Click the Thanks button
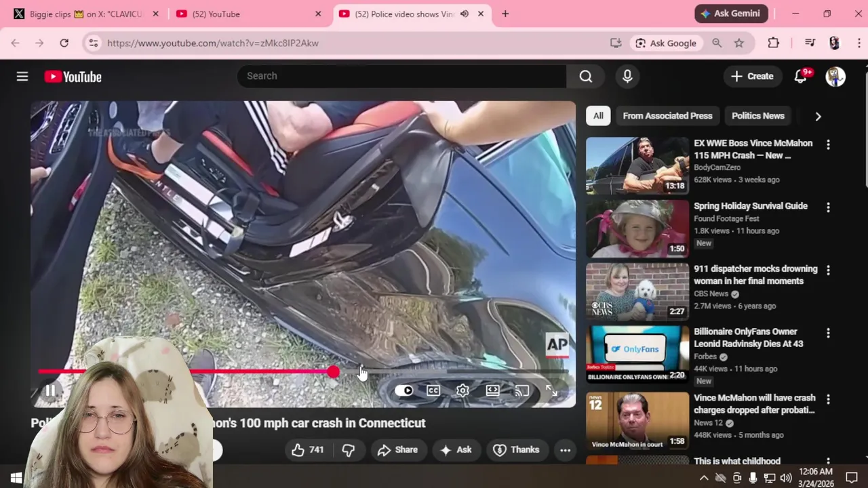 coord(517,450)
